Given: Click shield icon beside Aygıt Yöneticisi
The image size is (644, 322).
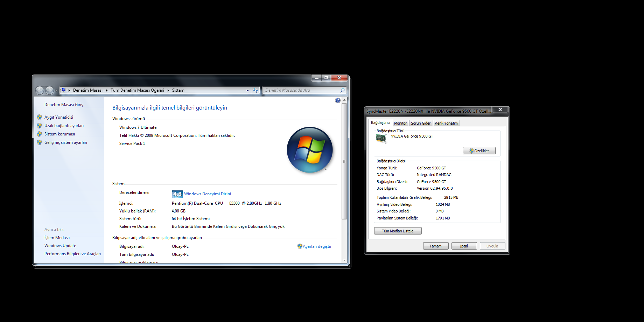Looking at the screenshot, I should (39, 117).
